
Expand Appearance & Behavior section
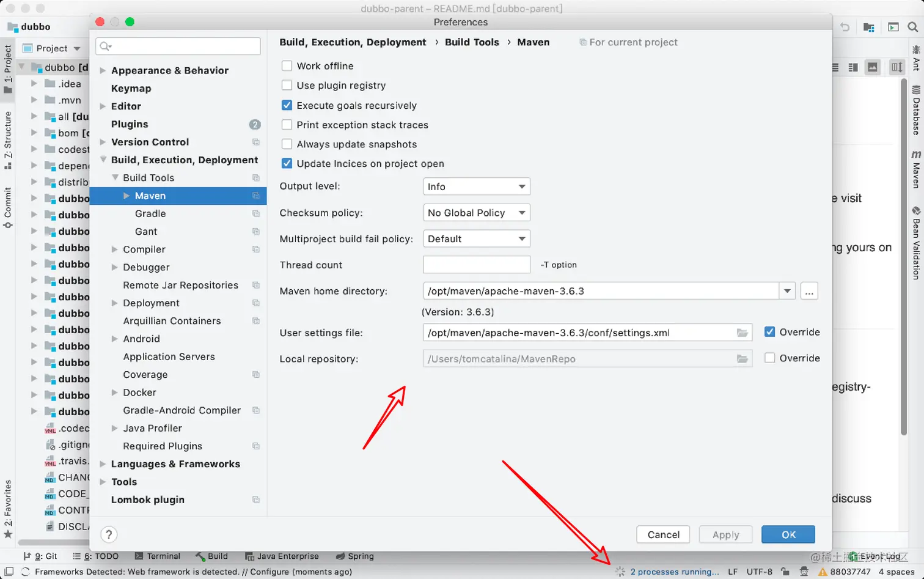[103, 70]
